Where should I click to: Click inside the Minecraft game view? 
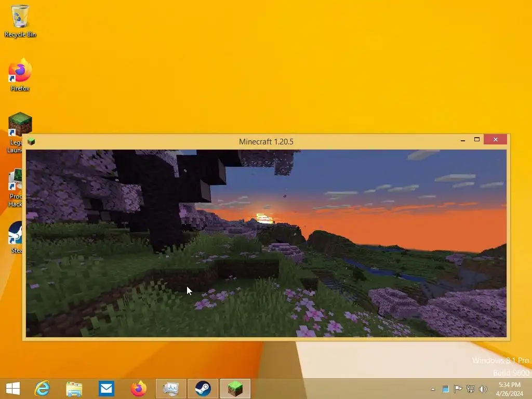tap(266, 243)
